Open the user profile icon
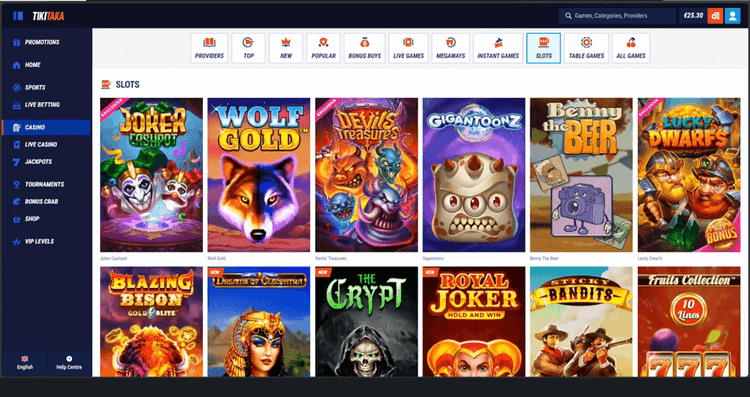 pos(732,16)
